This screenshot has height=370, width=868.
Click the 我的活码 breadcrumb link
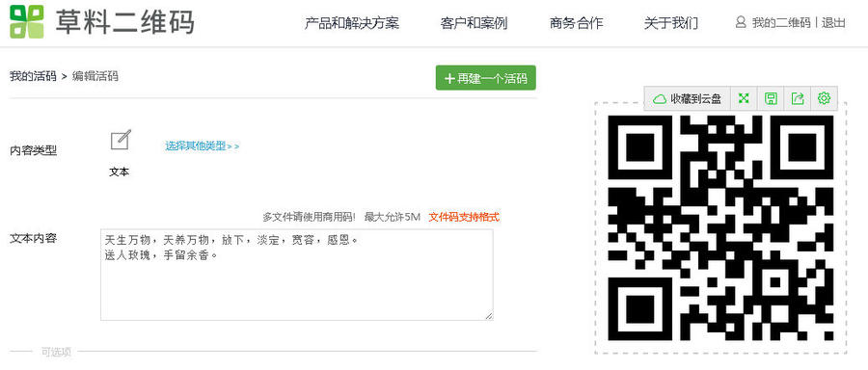(x=33, y=76)
